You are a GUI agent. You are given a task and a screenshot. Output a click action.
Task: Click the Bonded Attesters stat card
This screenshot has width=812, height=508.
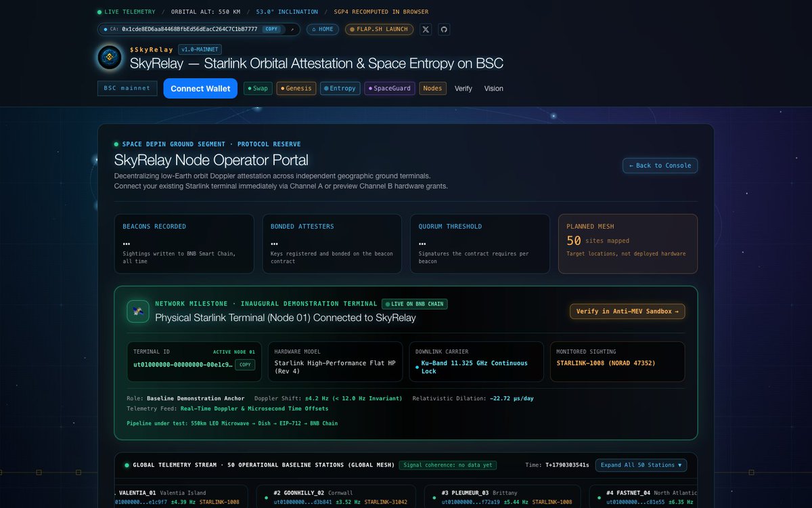click(332, 244)
